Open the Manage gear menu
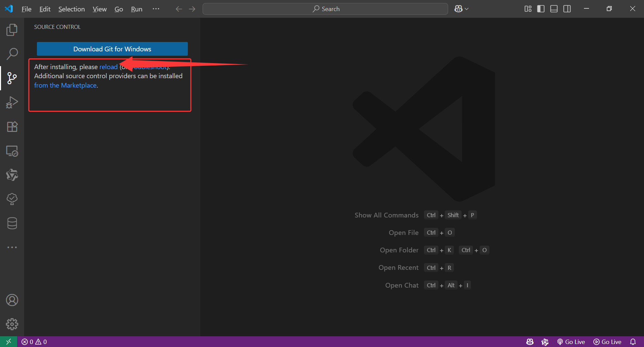 (12, 324)
